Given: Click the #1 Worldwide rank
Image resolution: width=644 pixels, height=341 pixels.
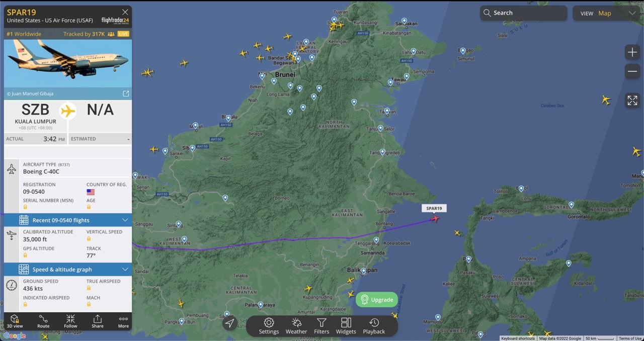Looking at the screenshot, I should pos(24,34).
